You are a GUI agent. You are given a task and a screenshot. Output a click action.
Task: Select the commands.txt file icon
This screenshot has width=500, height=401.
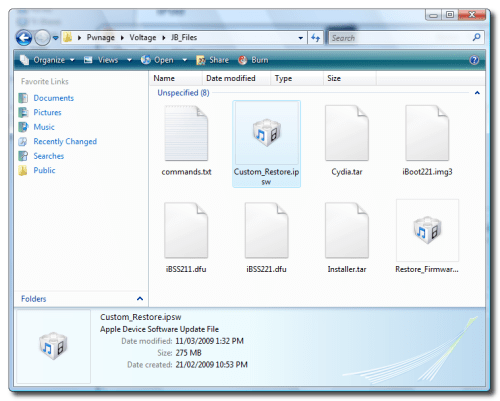click(186, 133)
